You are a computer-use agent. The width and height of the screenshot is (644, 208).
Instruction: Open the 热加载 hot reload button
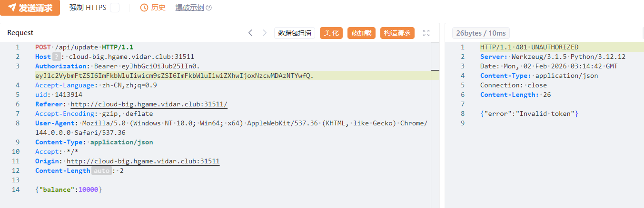362,33
